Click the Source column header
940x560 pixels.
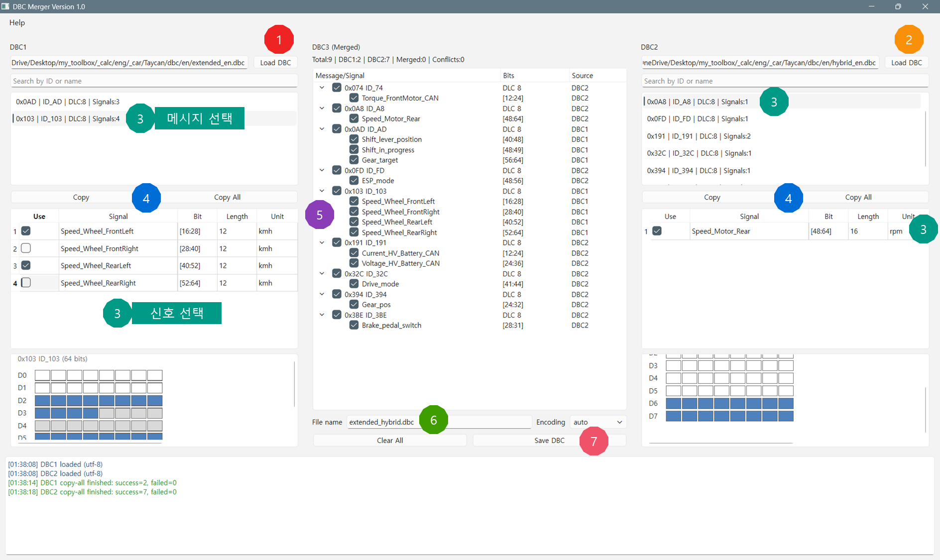tap(597, 76)
